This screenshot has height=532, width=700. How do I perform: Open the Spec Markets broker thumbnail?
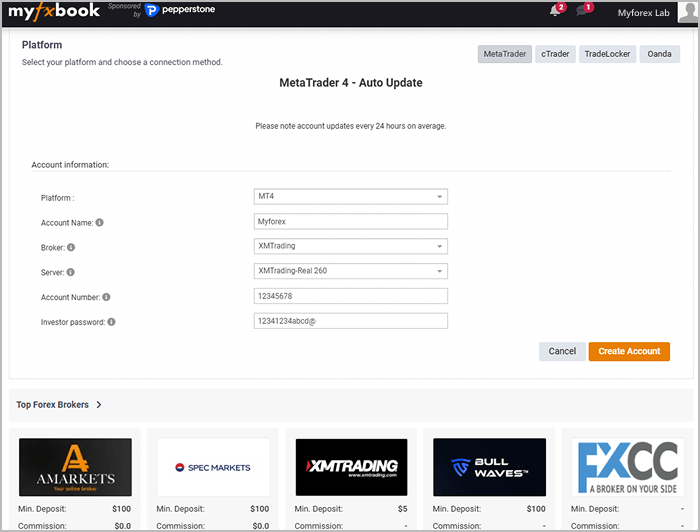click(213, 467)
